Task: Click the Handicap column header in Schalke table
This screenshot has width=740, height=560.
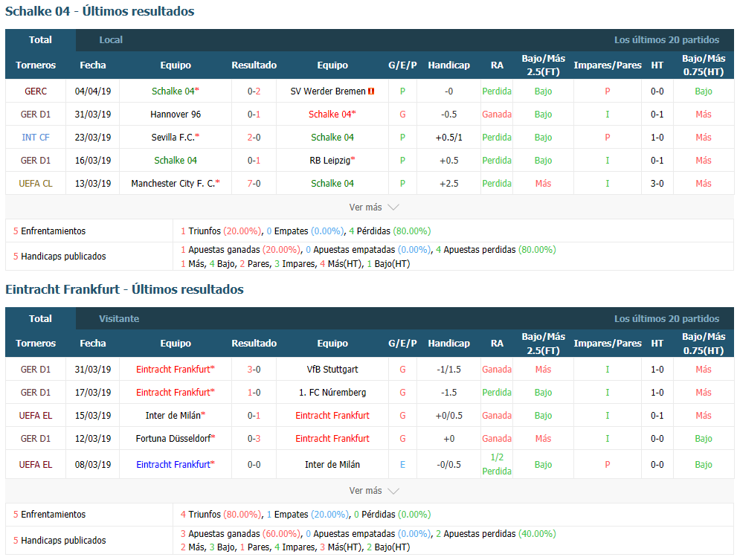Action: click(x=448, y=65)
